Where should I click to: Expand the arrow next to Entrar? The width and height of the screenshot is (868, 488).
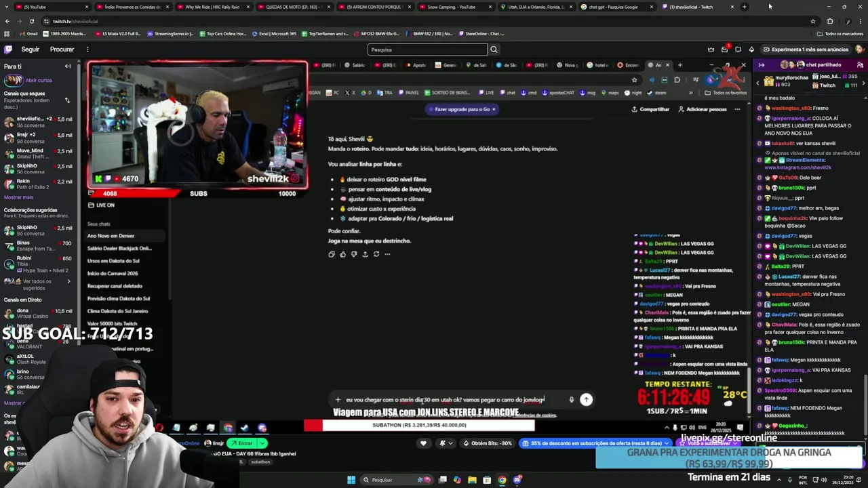point(262,443)
